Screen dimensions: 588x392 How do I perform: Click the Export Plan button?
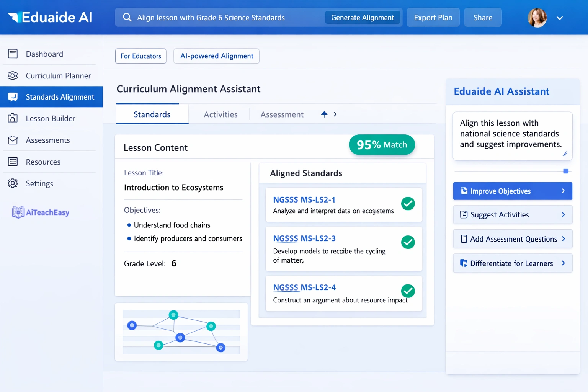coord(433,17)
